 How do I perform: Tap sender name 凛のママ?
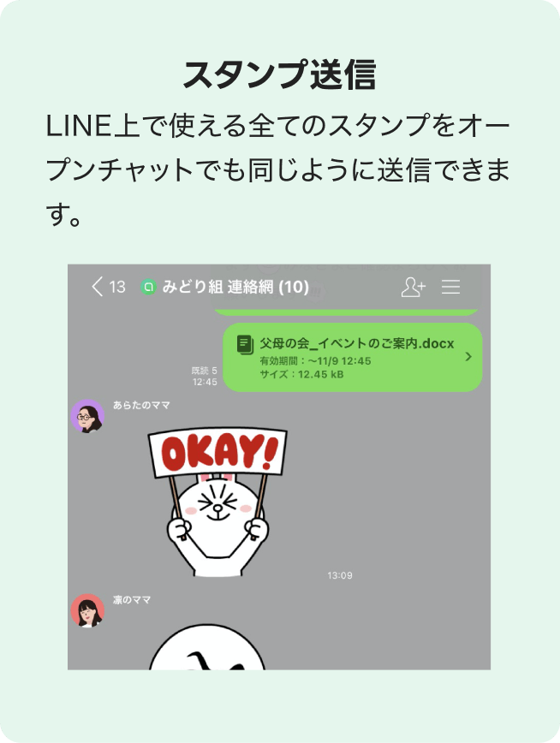coord(132,600)
